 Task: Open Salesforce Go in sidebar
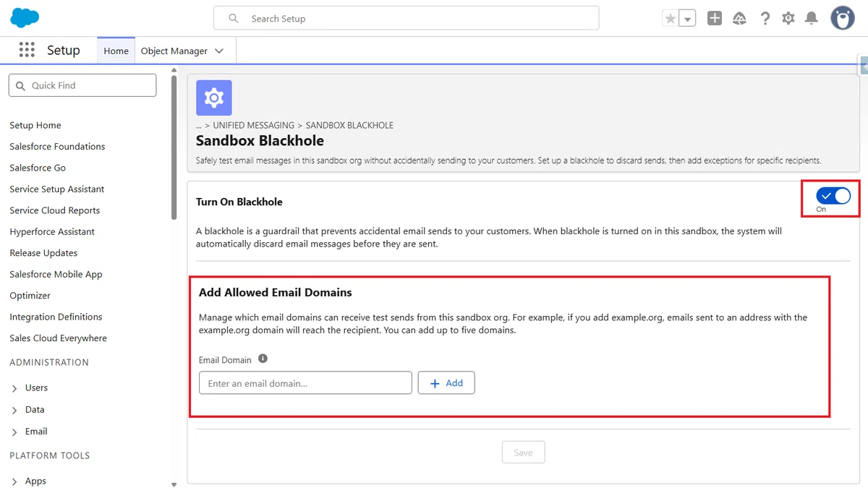coord(38,168)
